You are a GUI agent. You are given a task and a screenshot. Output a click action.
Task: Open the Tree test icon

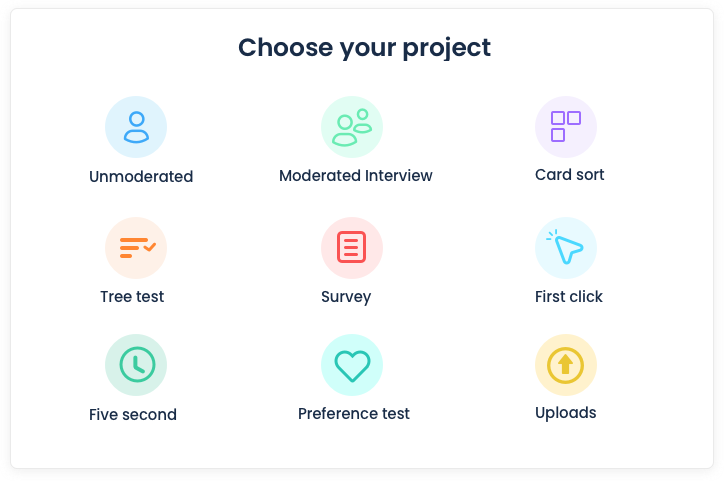point(136,248)
